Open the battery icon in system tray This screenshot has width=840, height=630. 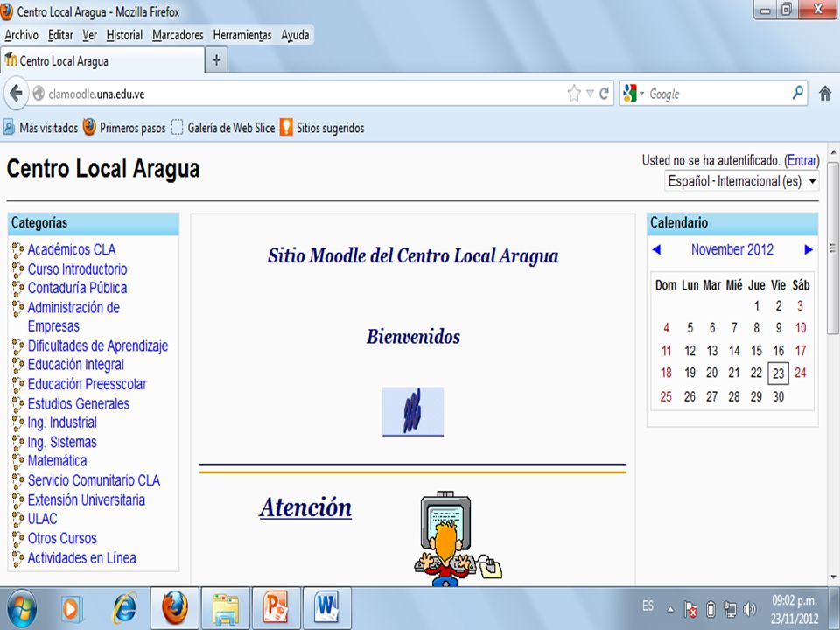(710, 609)
